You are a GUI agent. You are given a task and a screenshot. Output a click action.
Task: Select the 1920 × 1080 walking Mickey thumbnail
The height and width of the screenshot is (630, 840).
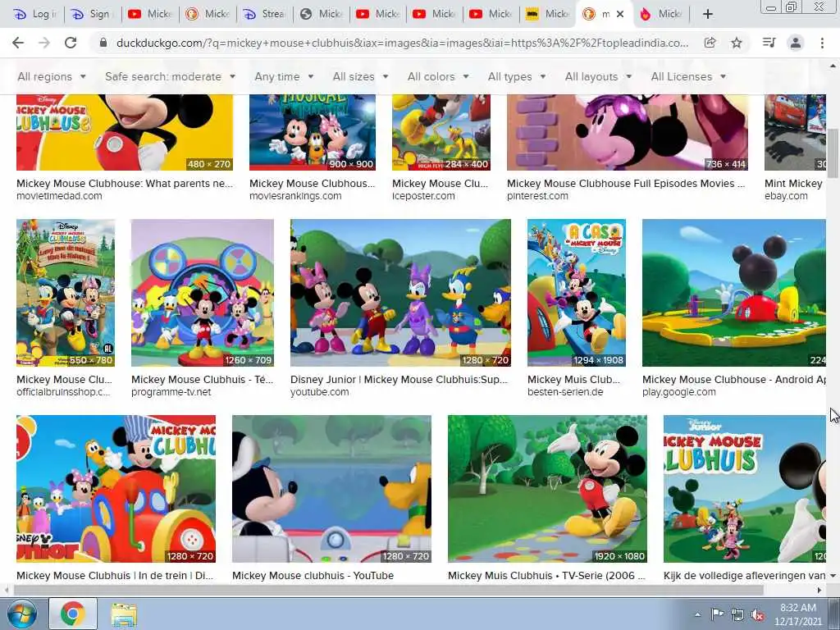pyautogui.click(x=547, y=489)
